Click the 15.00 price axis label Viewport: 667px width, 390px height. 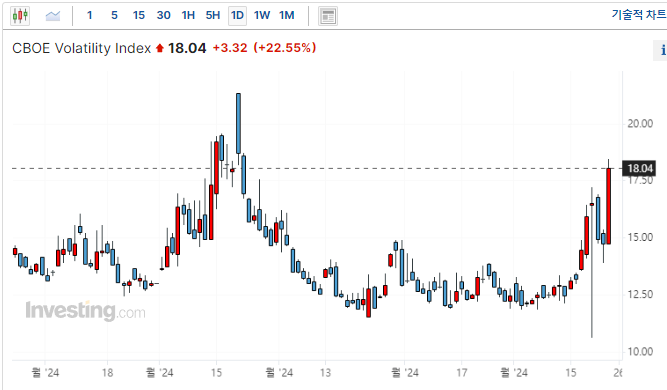[x=640, y=237]
